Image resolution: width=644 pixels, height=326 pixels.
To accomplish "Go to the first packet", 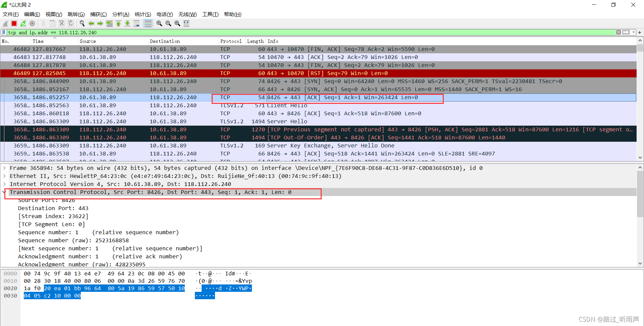I will coord(118,23).
